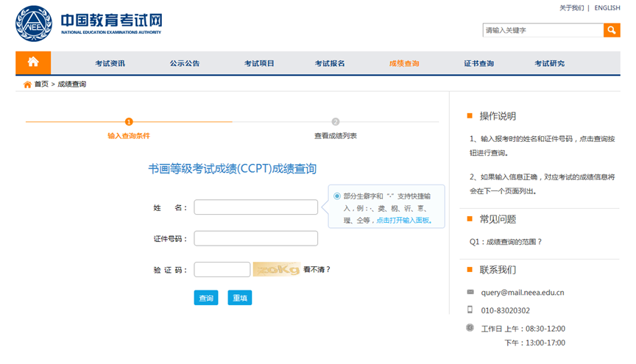Click the 010-83020302 phone number

tap(506, 310)
